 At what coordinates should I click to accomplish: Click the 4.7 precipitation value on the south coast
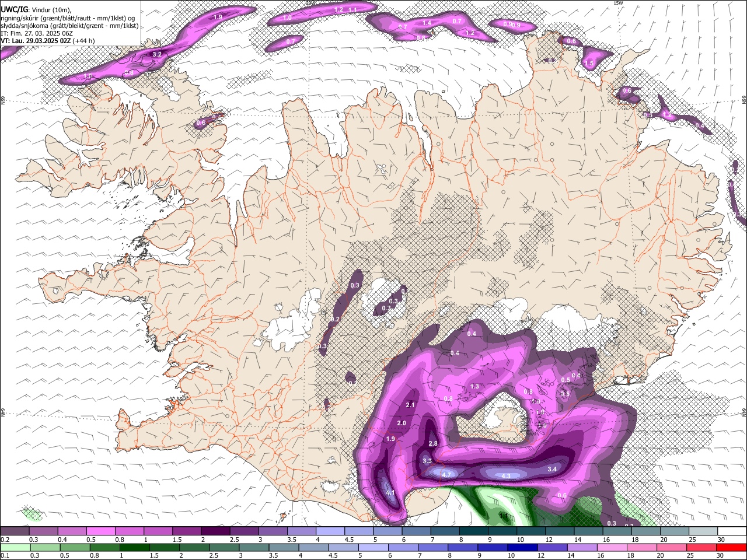pos(446,475)
